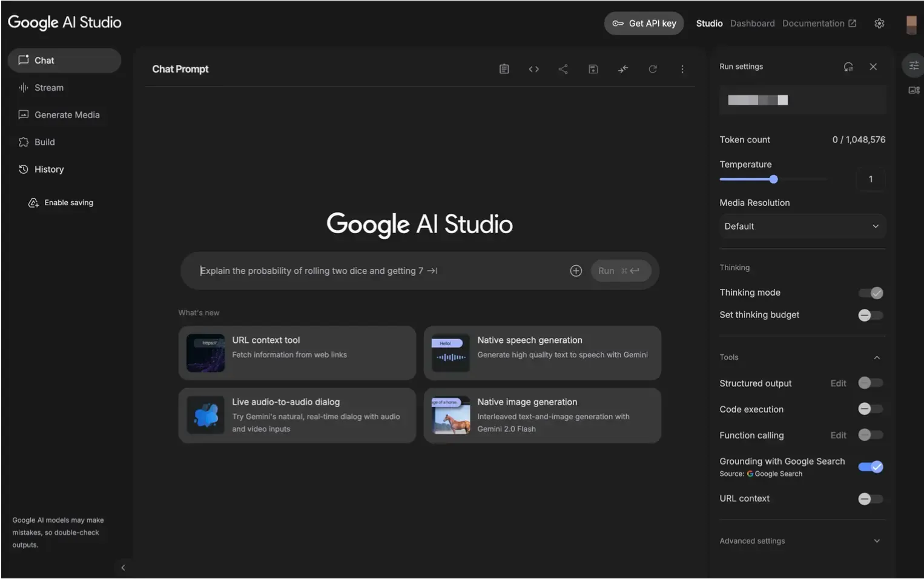Click the Enable saving cloud icon
This screenshot has height=579, width=924.
[x=33, y=203]
